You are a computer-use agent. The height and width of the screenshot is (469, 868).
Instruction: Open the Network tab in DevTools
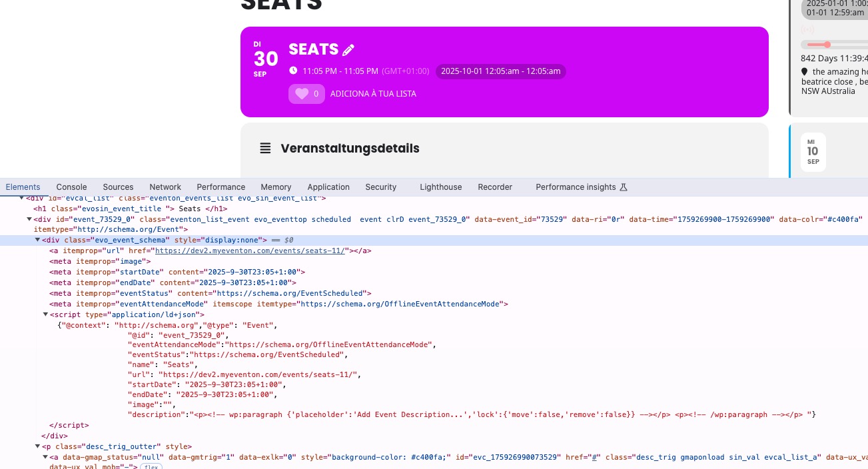165,187
